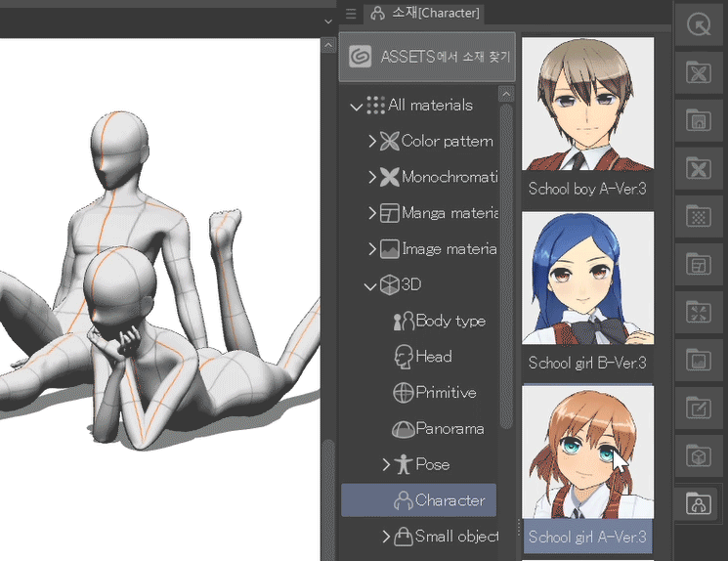Select the Image material category
Viewport: 728px width, 561px height.
point(449,249)
